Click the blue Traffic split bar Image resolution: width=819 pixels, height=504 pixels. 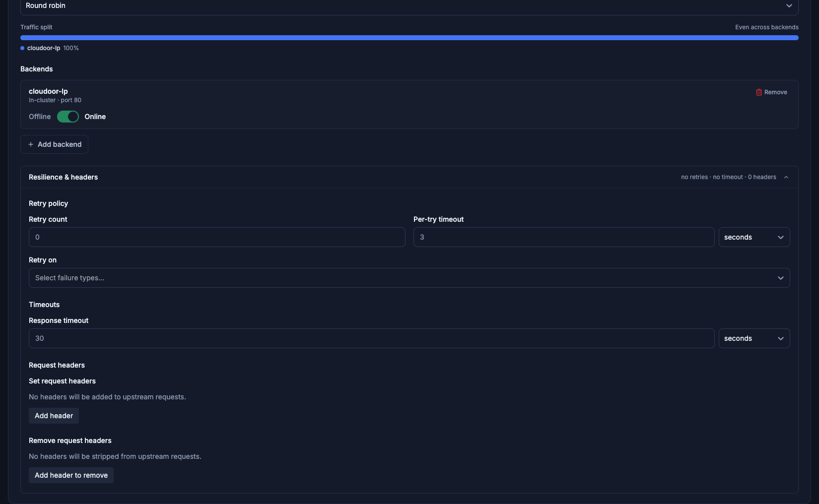pos(409,38)
